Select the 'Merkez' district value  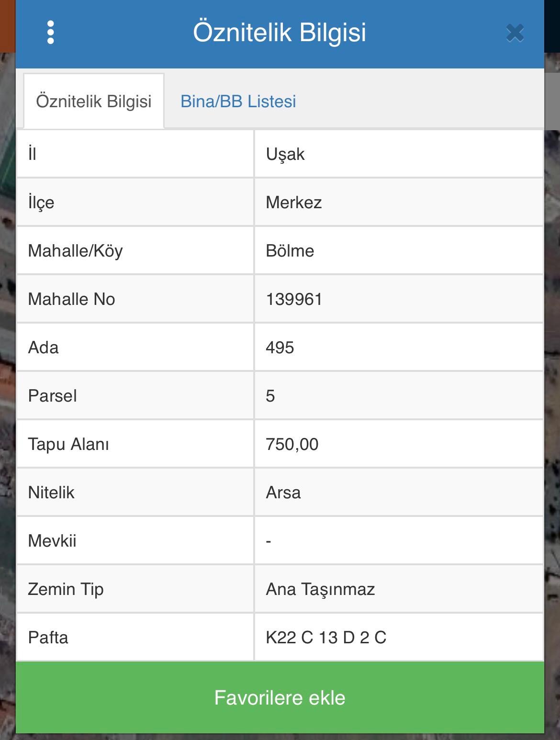tap(294, 202)
